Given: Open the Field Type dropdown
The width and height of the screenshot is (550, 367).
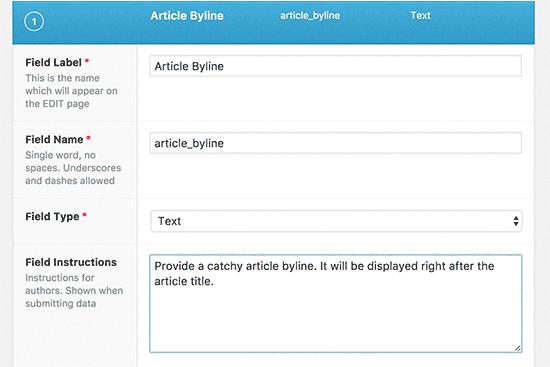Looking at the screenshot, I should pos(336,221).
